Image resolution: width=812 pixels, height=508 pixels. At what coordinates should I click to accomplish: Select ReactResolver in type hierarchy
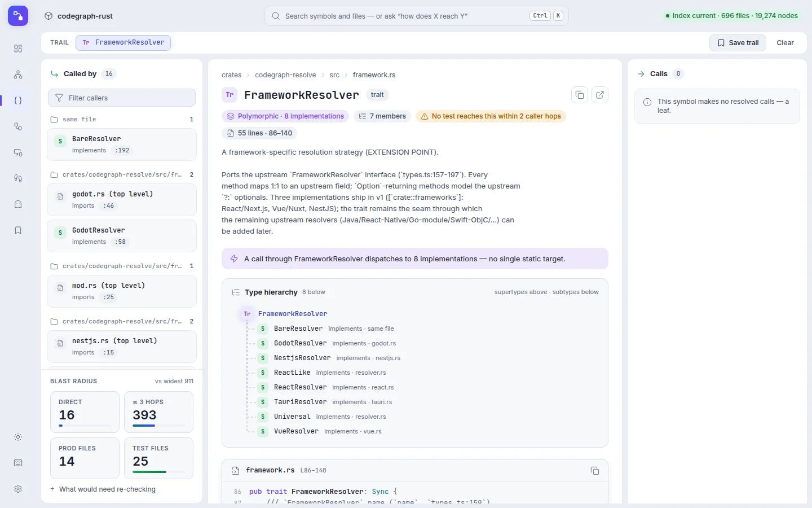click(301, 387)
